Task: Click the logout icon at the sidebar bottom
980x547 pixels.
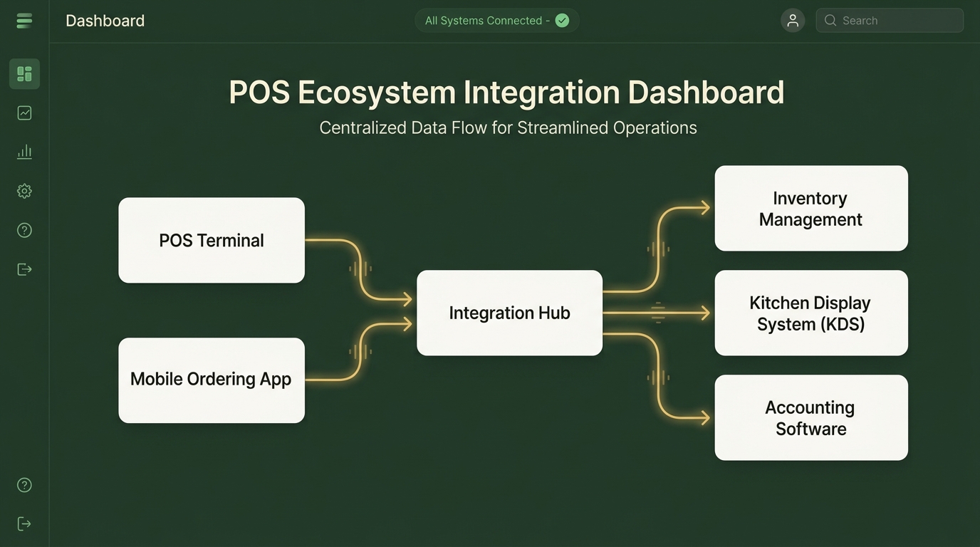Action: tap(24, 524)
